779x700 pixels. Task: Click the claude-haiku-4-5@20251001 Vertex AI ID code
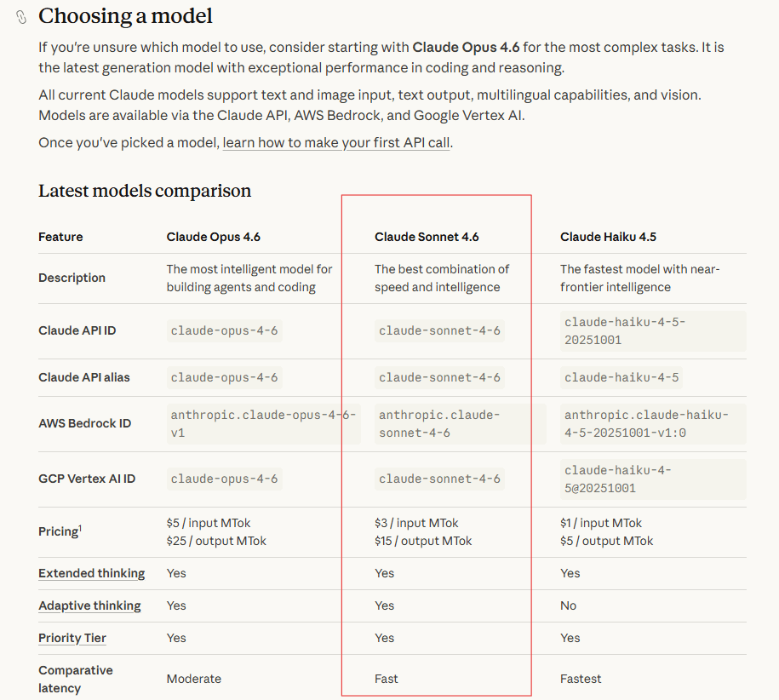click(617, 479)
